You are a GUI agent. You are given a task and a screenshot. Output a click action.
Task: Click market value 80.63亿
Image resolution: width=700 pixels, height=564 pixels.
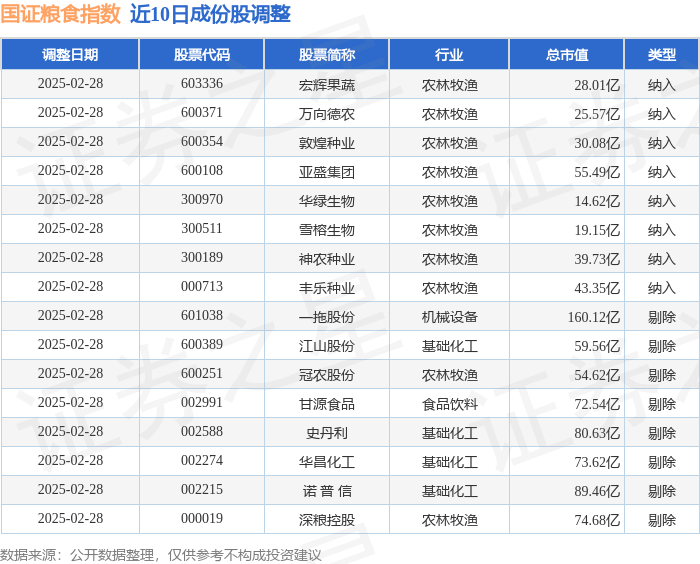tap(597, 433)
